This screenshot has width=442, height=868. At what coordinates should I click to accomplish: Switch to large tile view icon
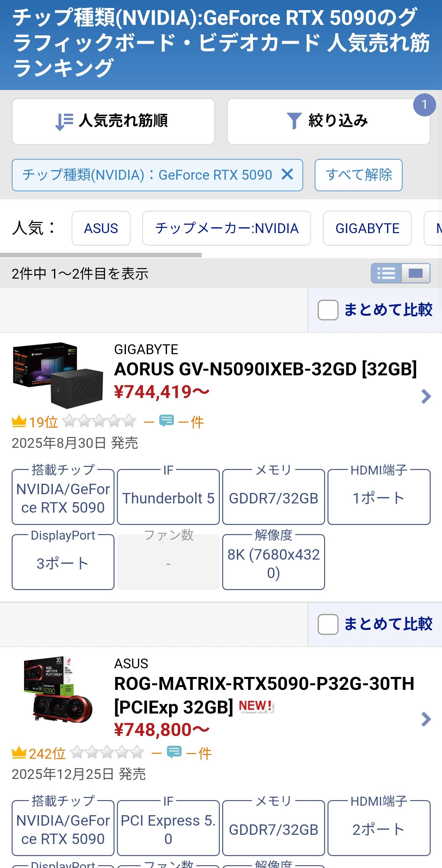tap(416, 273)
